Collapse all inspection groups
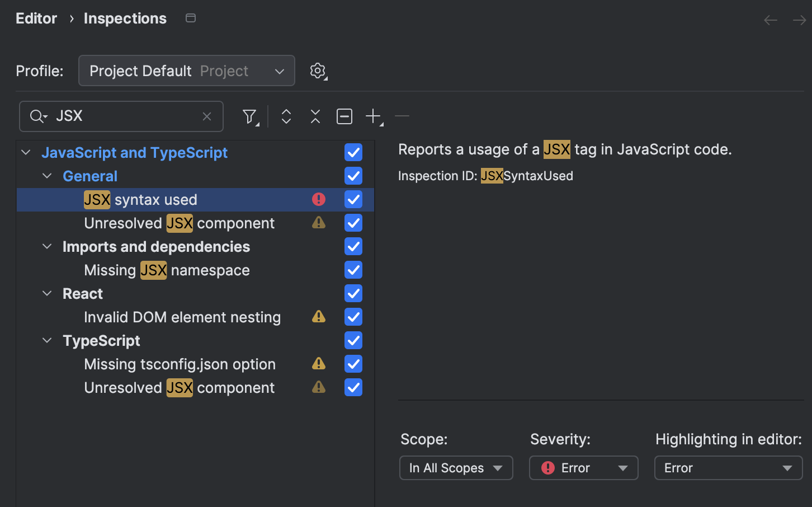The height and width of the screenshot is (507, 812). point(315,116)
